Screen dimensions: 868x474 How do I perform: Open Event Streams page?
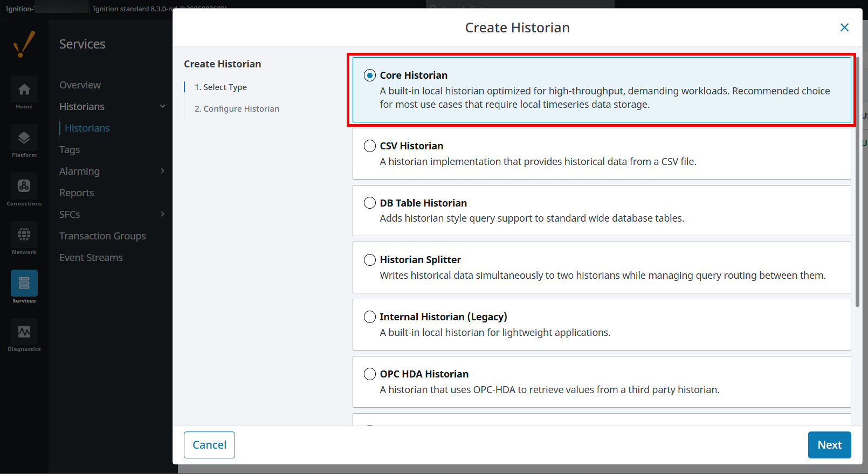tap(91, 258)
